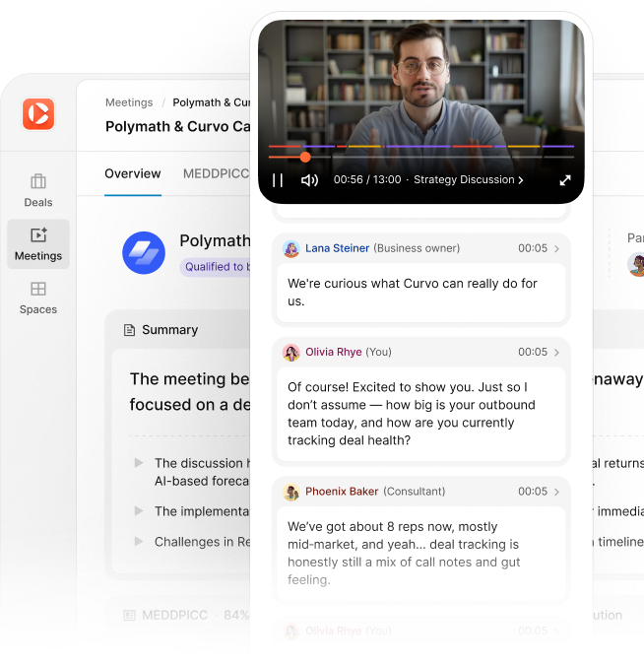The width and height of the screenshot is (644, 664).
Task: Click the Qualified to buy badge
Action: point(215,267)
